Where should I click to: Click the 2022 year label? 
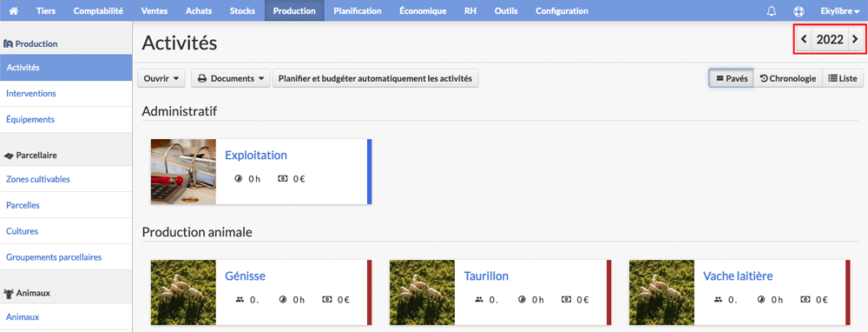[x=830, y=39]
